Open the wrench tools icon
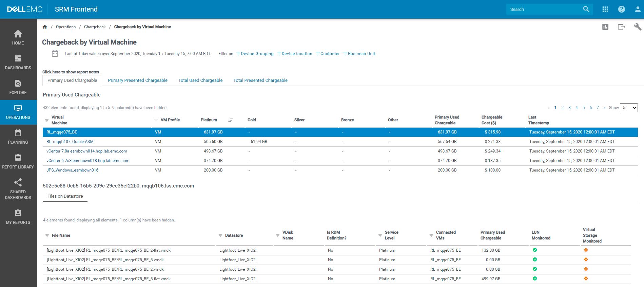This screenshot has height=287, width=644. coord(638,27)
